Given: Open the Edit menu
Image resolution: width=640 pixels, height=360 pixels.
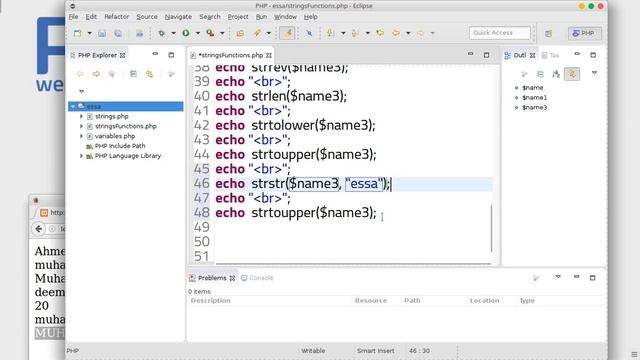Looking at the screenshot, I should (x=91, y=17).
